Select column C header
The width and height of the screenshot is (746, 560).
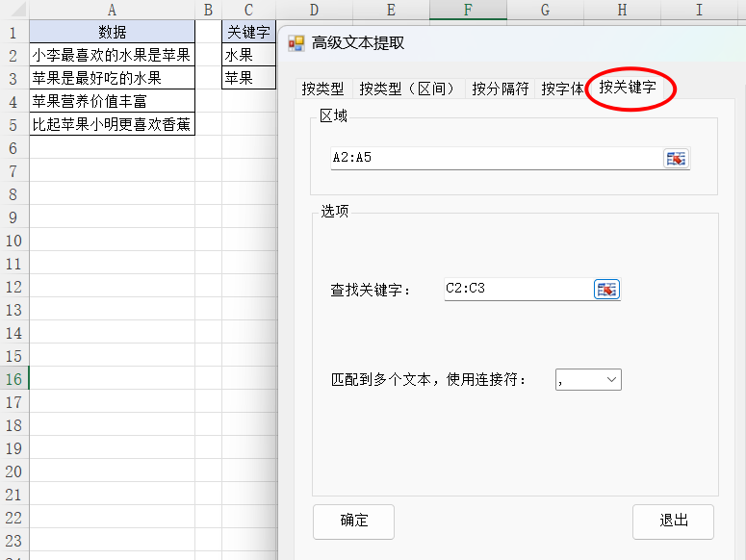click(x=248, y=10)
